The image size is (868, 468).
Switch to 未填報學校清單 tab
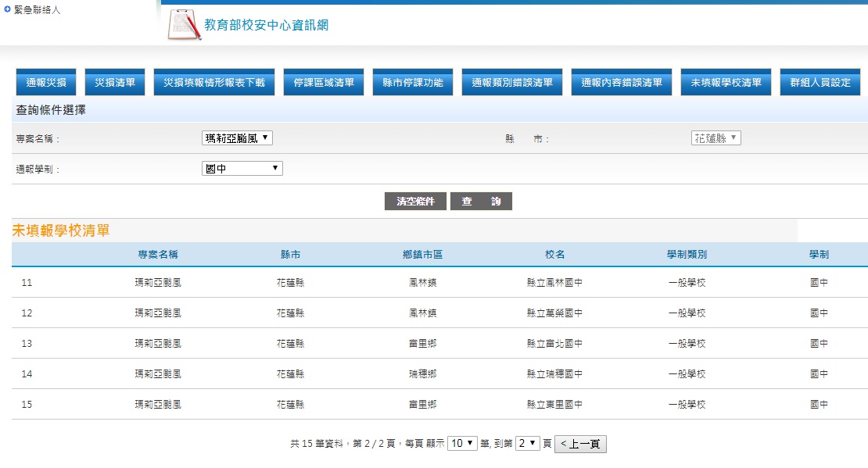[x=721, y=82]
